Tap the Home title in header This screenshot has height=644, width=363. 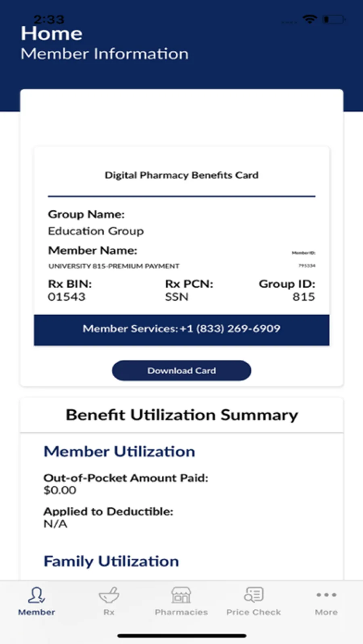coord(52,33)
